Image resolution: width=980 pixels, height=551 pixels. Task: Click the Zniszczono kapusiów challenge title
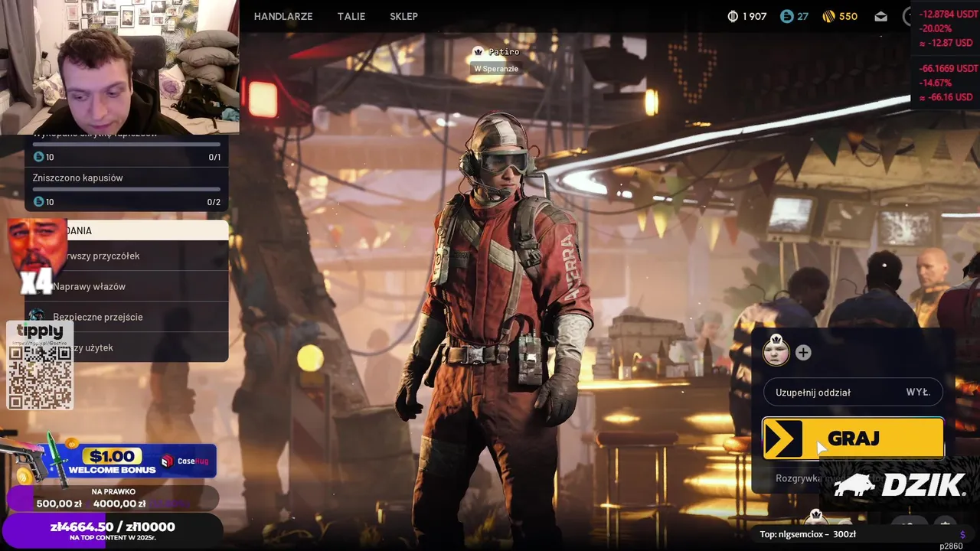[77, 178]
